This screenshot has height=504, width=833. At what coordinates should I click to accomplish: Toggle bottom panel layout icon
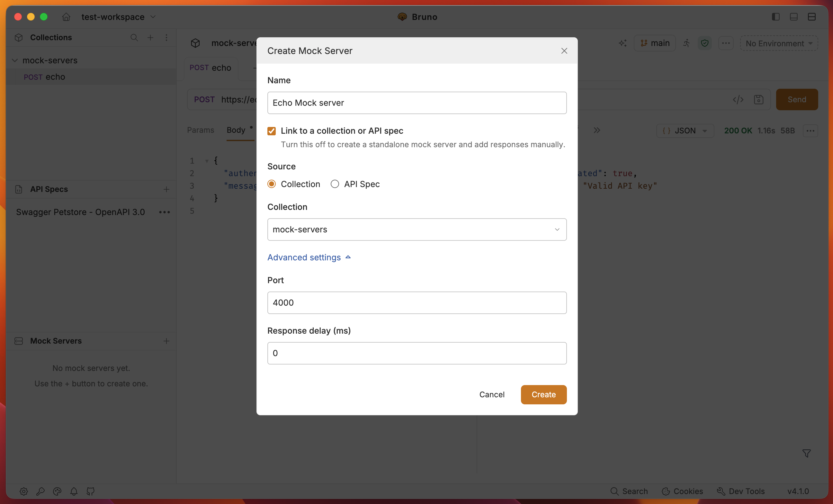click(794, 17)
